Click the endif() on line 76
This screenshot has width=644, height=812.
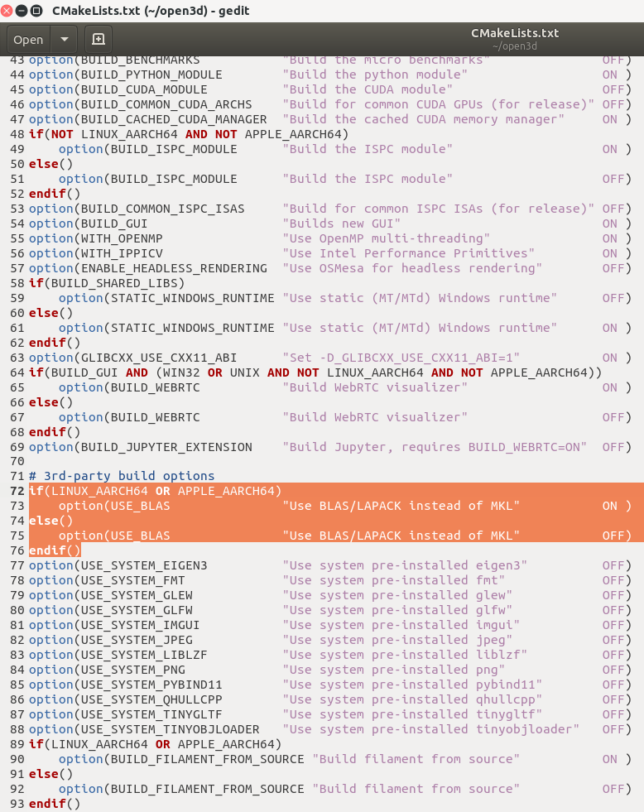tap(55, 550)
